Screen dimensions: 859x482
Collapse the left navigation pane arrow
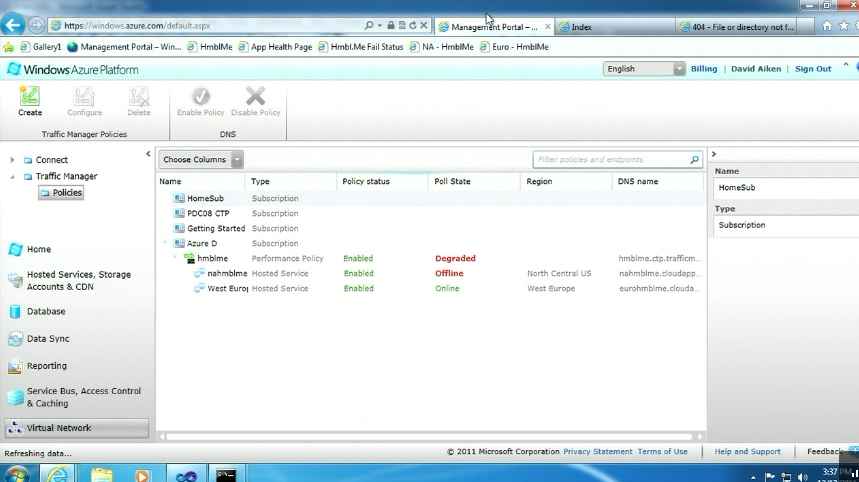tap(148, 154)
